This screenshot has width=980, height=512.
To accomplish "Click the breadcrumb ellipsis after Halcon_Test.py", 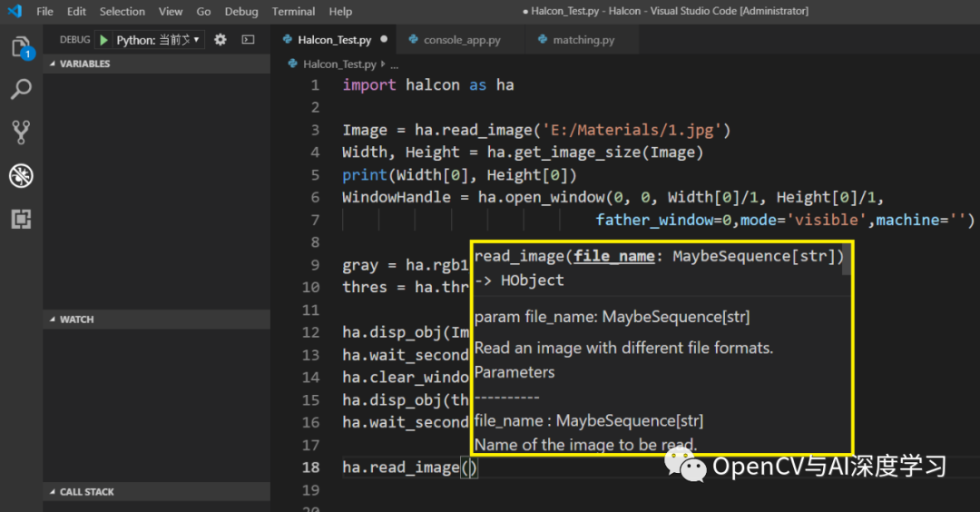I will click(395, 64).
